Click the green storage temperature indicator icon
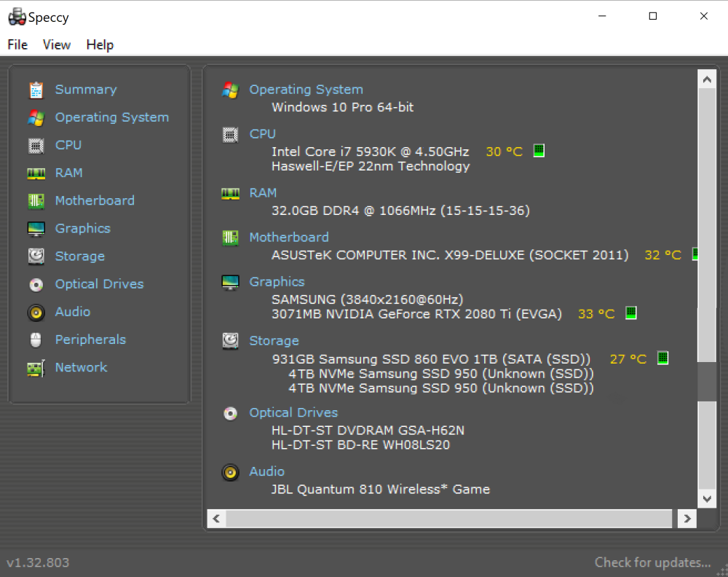Image resolution: width=728 pixels, height=577 pixels. point(662,358)
